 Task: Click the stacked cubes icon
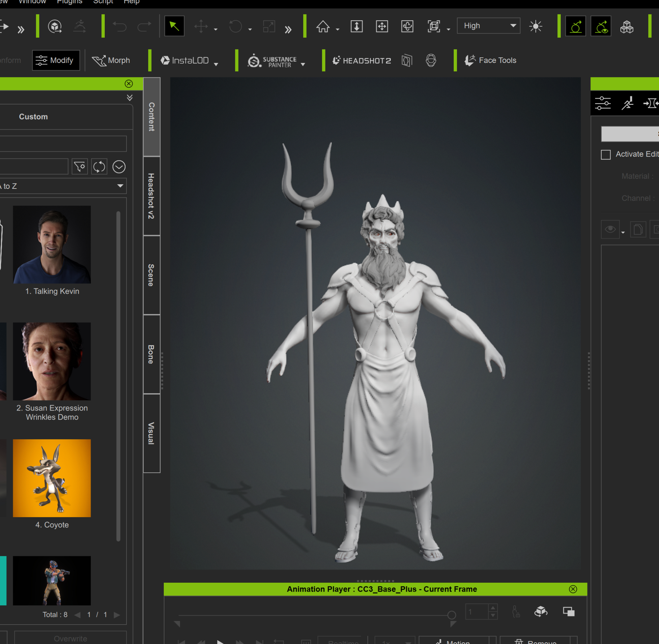pyautogui.click(x=626, y=26)
